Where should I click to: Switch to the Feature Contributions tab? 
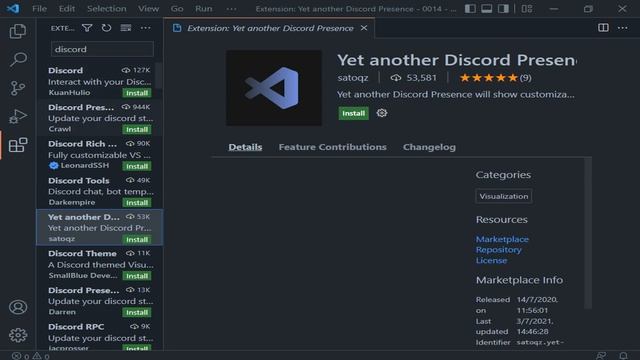[332, 147]
